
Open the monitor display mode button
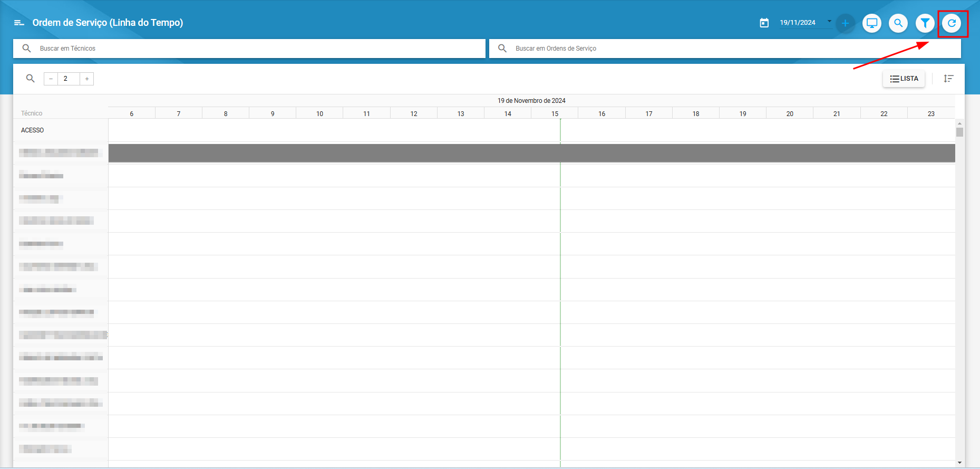tap(872, 23)
